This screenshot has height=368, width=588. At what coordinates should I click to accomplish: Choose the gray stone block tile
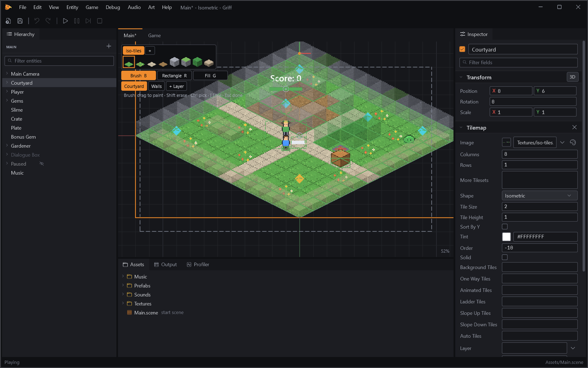174,62
